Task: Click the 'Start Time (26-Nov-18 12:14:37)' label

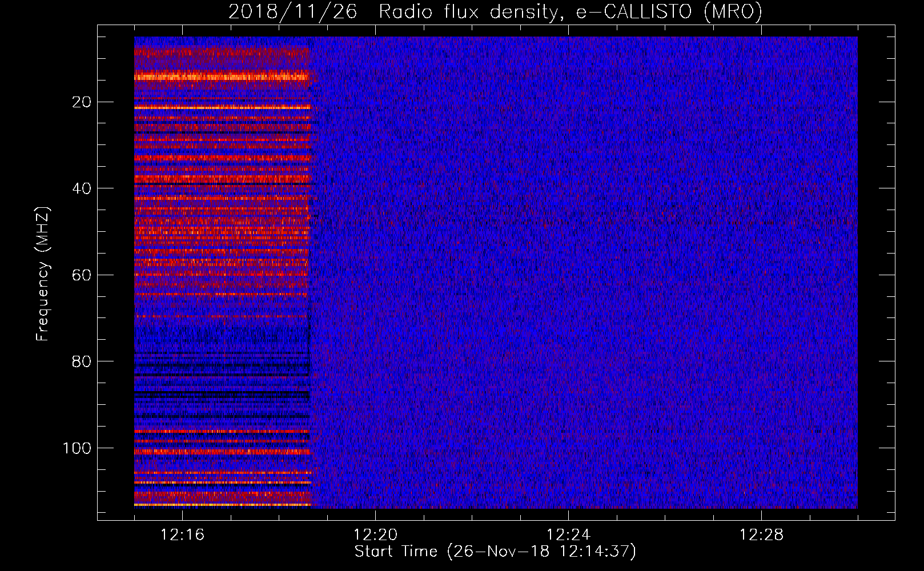Action: (x=495, y=552)
